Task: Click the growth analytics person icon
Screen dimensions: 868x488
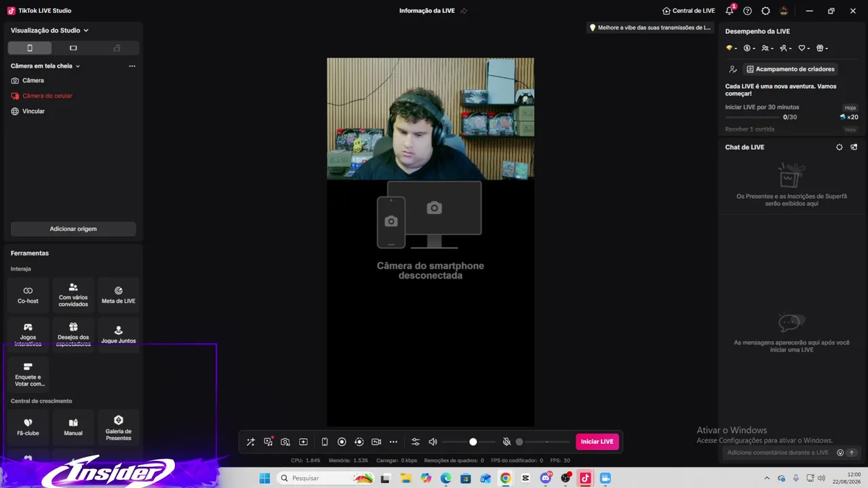Action: [733, 69]
